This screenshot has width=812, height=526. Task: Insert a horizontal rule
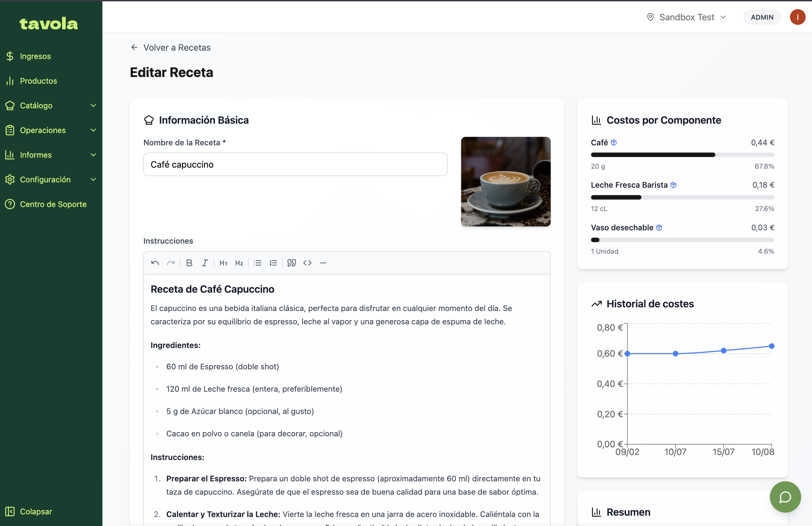click(x=323, y=263)
